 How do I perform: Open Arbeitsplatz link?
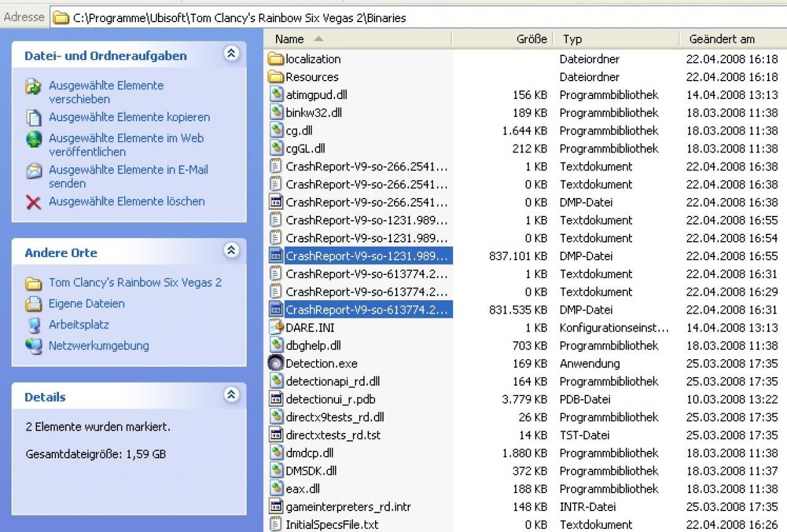point(79,324)
